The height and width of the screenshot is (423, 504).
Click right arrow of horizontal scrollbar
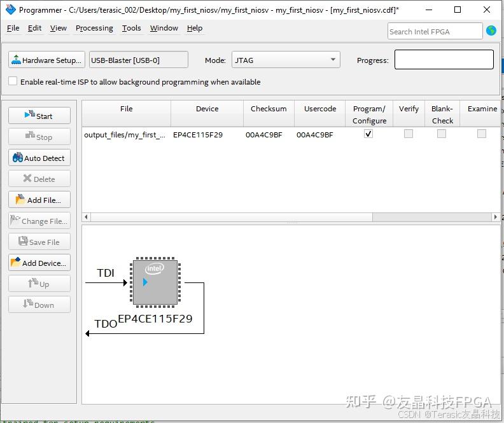click(x=495, y=217)
